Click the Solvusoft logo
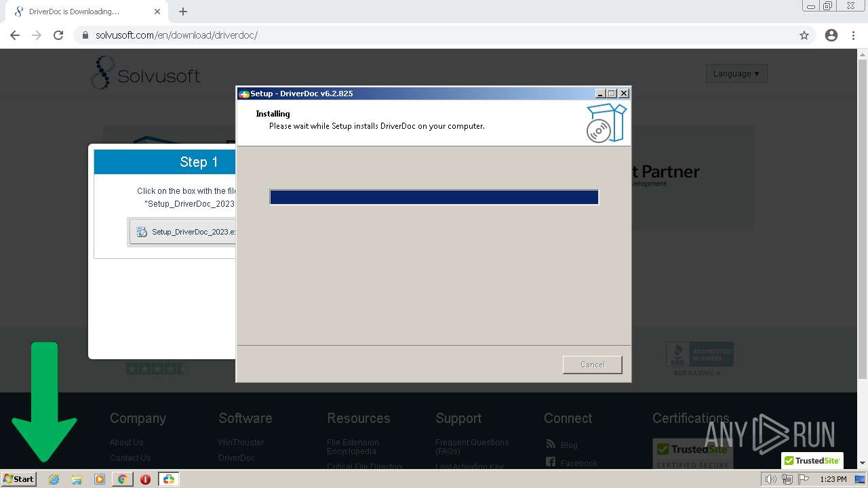868x488 pixels. pyautogui.click(x=145, y=73)
